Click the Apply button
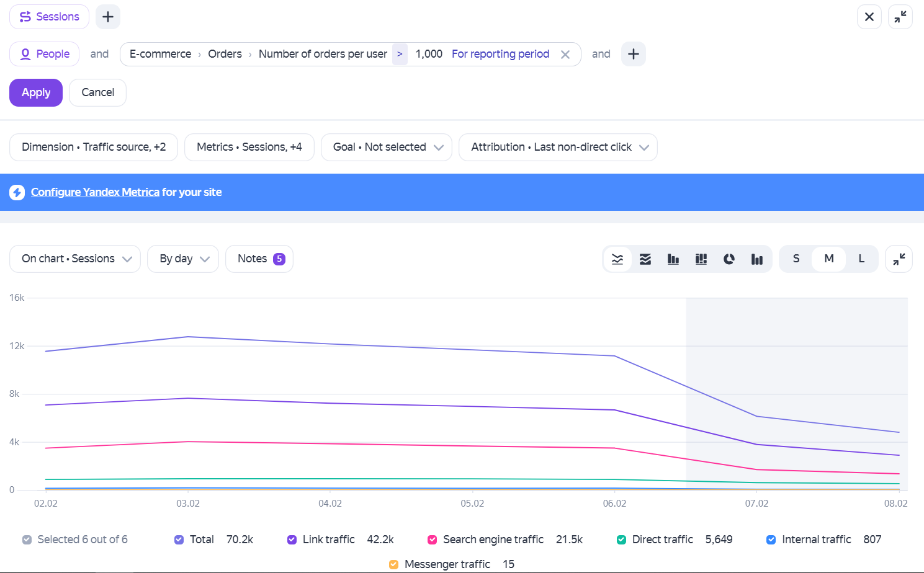This screenshot has width=924, height=573. [36, 92]
